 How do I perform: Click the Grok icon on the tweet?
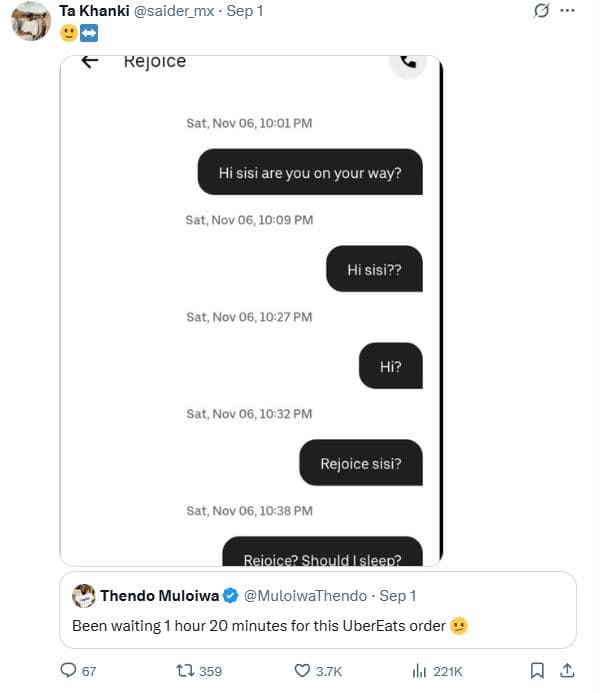tap(542, 11)
